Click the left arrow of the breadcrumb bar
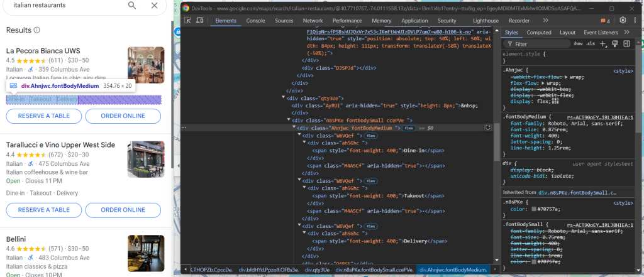The height and width of the screenshot is (277, 644). pyautogui.click(x=186, y=269)
